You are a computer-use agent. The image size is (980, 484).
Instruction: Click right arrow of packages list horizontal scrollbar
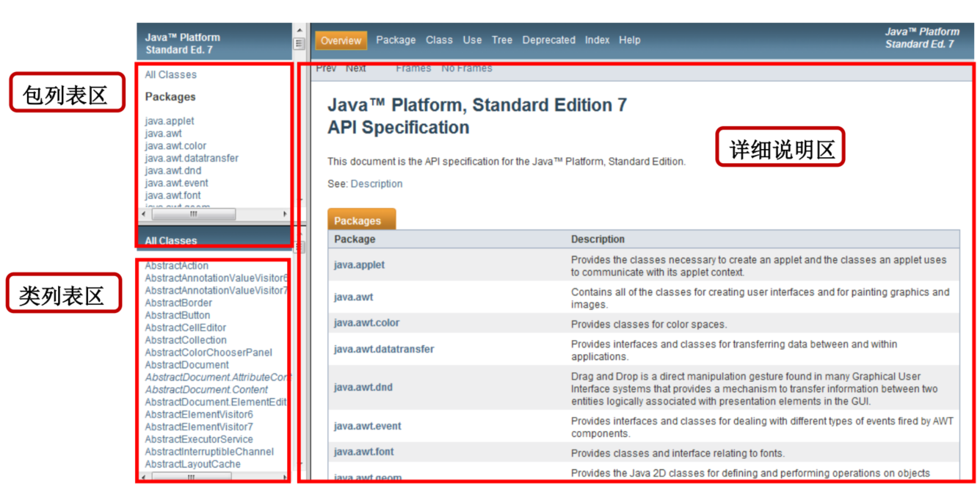[x=286, y=214]
